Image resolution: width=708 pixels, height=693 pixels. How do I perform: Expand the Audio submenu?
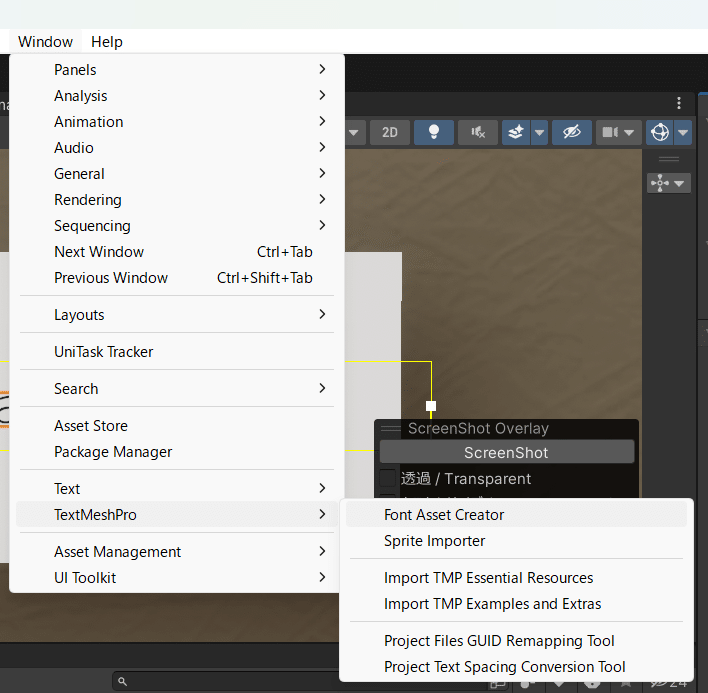click(177, 148)
